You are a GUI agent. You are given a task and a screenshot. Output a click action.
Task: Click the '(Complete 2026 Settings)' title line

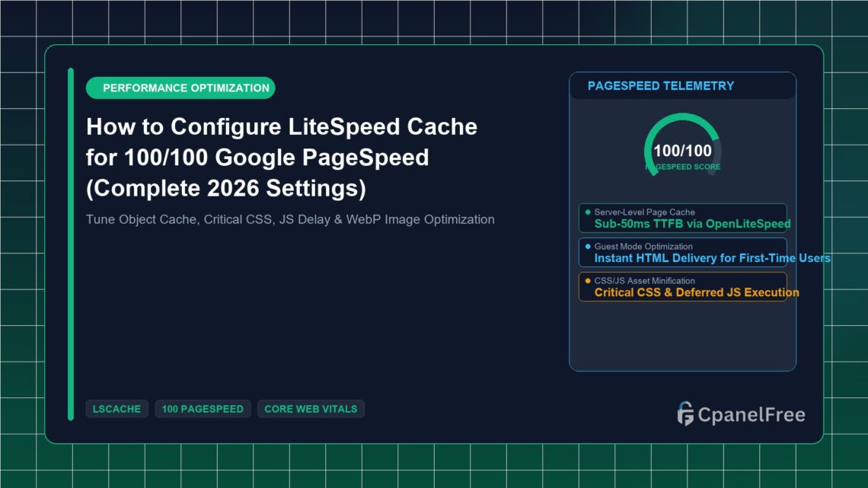226,188
